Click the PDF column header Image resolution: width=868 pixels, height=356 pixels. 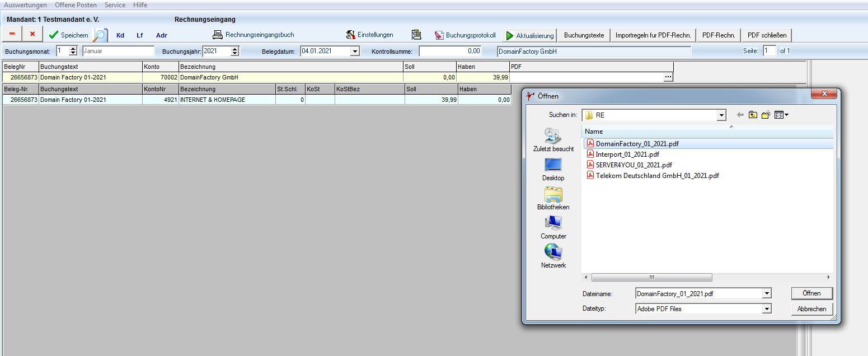[x=591, y=67]
